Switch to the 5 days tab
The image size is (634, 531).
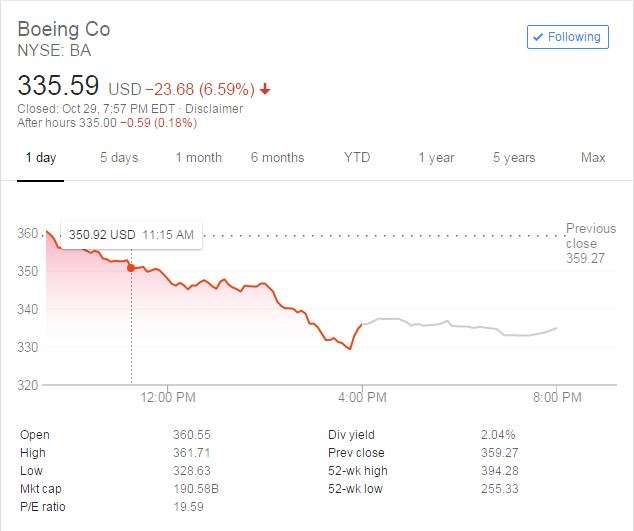pos(119,158)
